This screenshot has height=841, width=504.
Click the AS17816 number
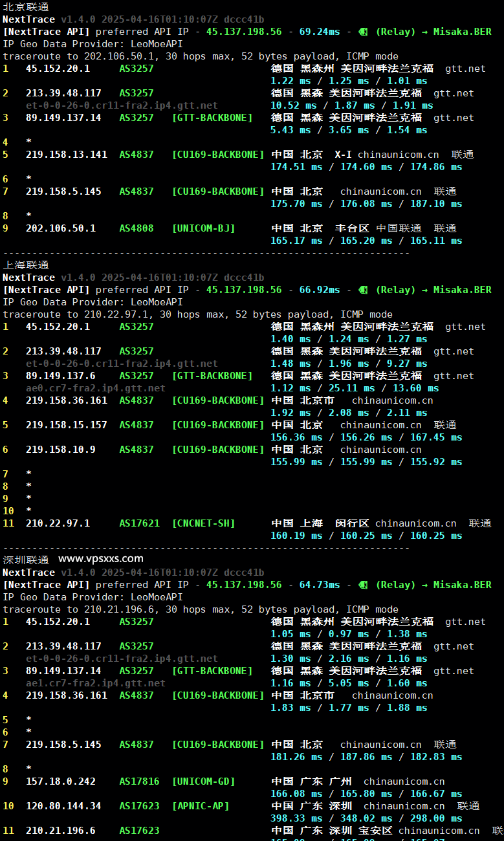139,781
